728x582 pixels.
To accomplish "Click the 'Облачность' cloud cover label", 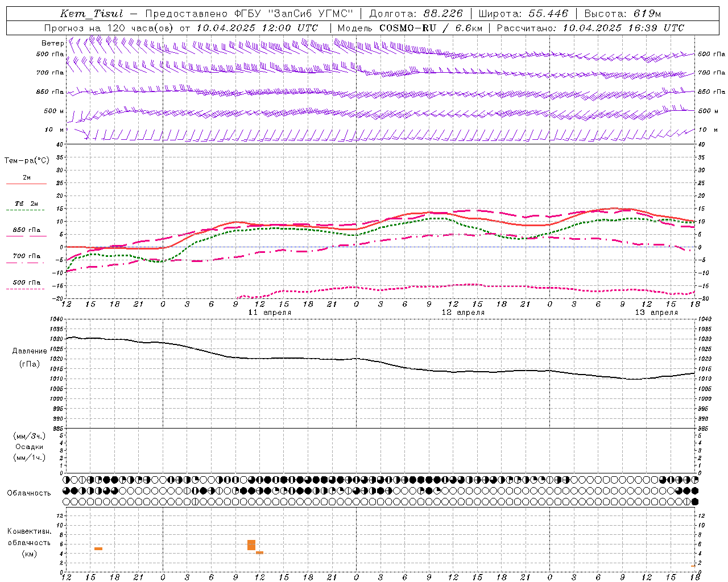I will (29, 493).
